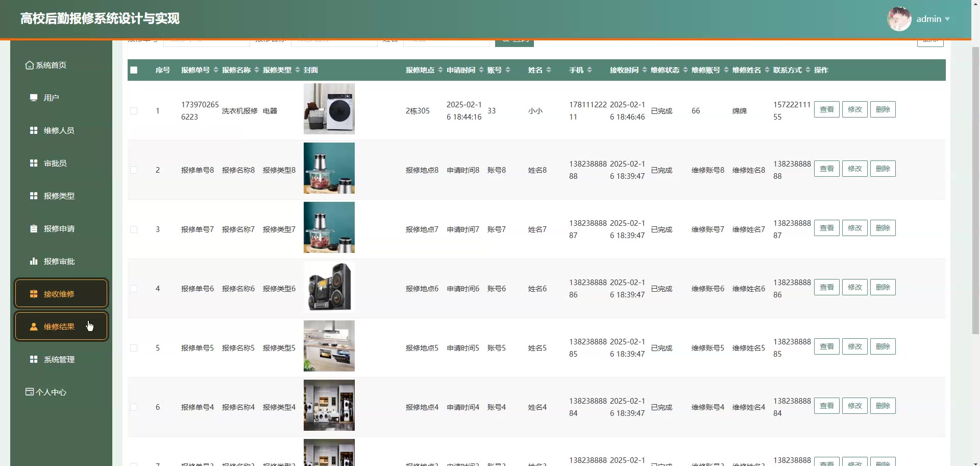This screenshot has height=466, width=980.
Task: Delete the 洗衣机报修 record
Action: coord(883,109)
